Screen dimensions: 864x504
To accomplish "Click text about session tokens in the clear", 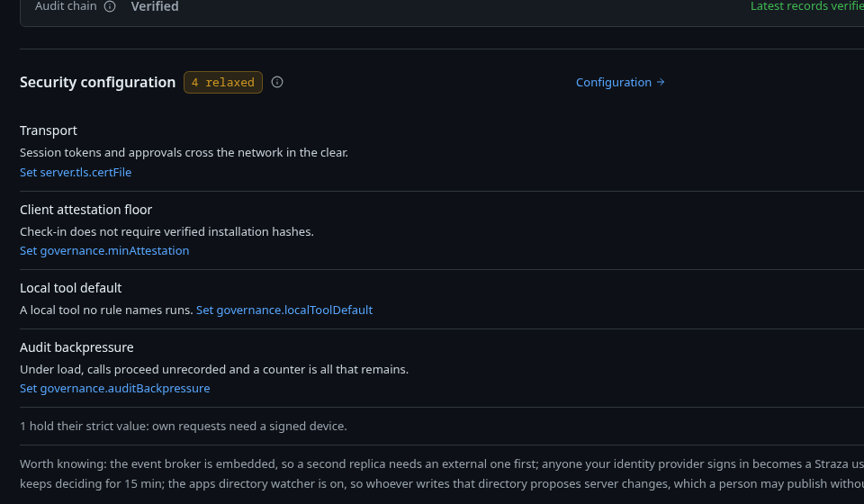I will [x=184, y=153].
